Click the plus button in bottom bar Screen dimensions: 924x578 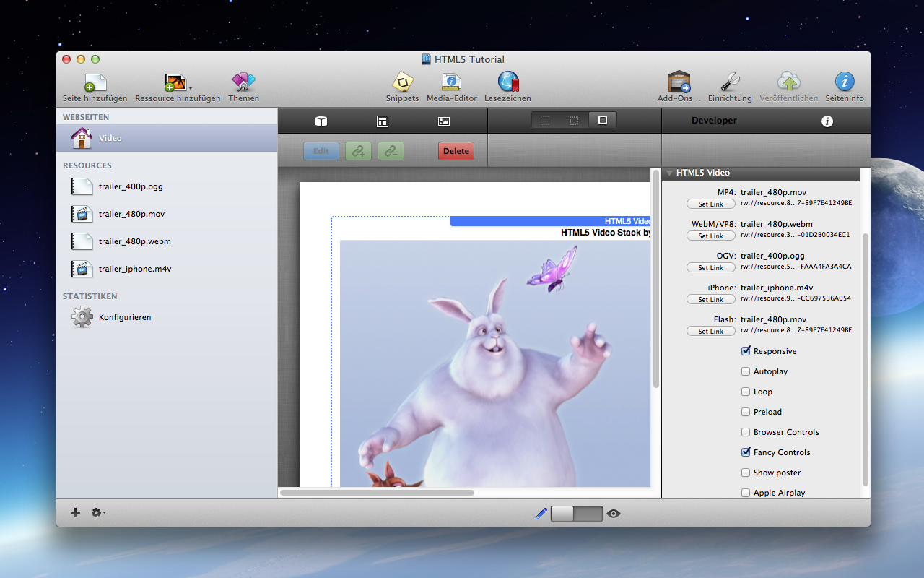(x=75, y=512)
